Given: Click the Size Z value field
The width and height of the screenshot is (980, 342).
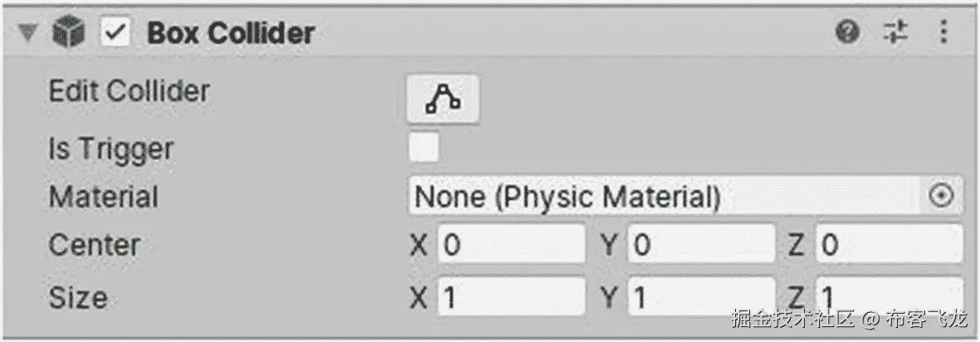Looking at the screenshot, I should pyautogui.click(x=889, y=294).
